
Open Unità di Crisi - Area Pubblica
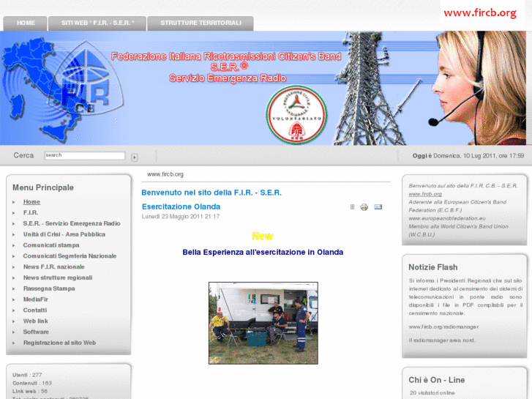[x=64, y=234]
